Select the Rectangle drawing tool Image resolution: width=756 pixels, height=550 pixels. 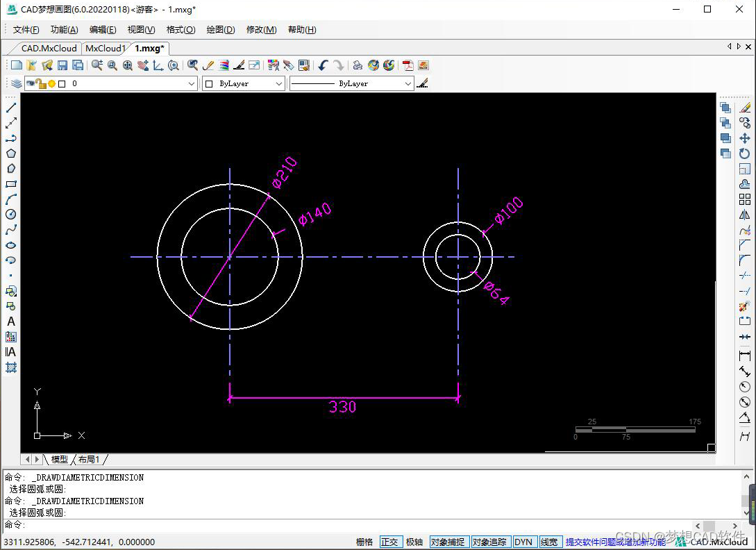[x=11, y=184]
